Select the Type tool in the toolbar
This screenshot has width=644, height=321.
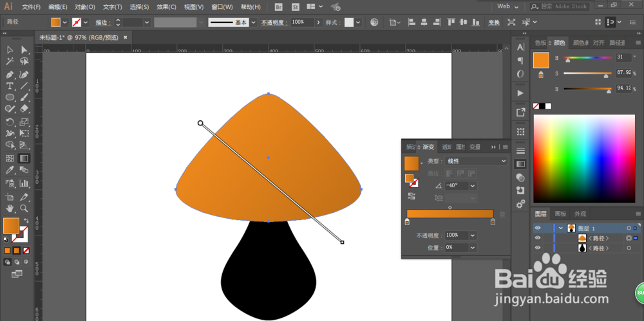[x=10, y=86]
